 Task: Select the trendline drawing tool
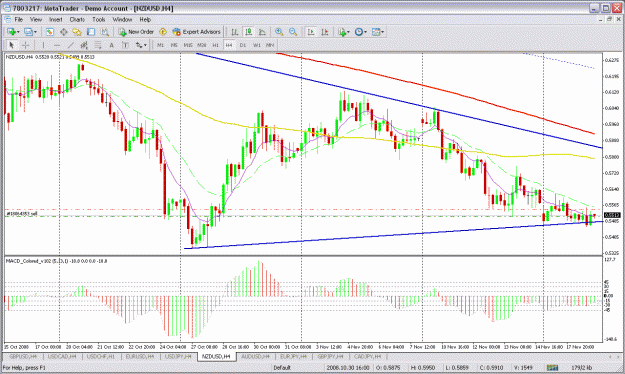pos(71,45)
